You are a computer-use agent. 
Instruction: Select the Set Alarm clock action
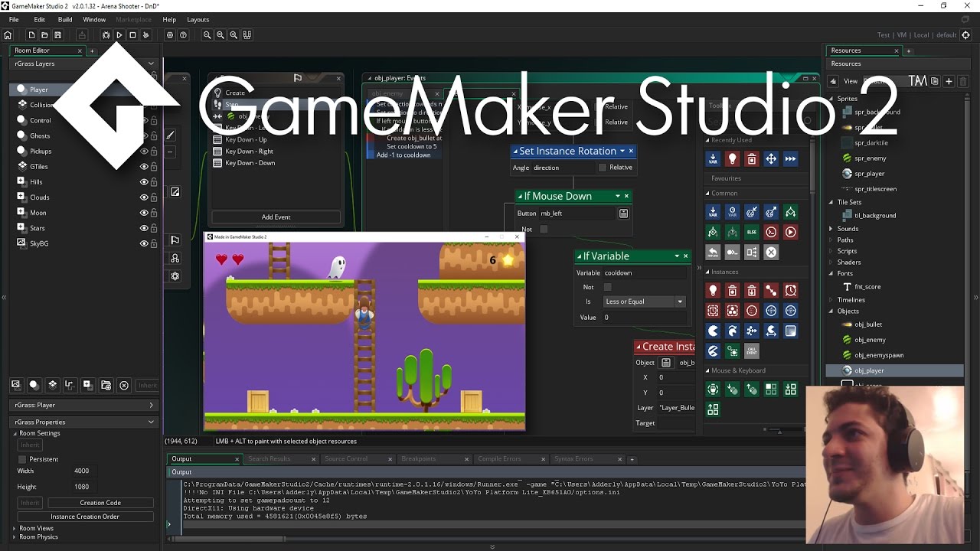pyautogui.click(x=790, y=291)
